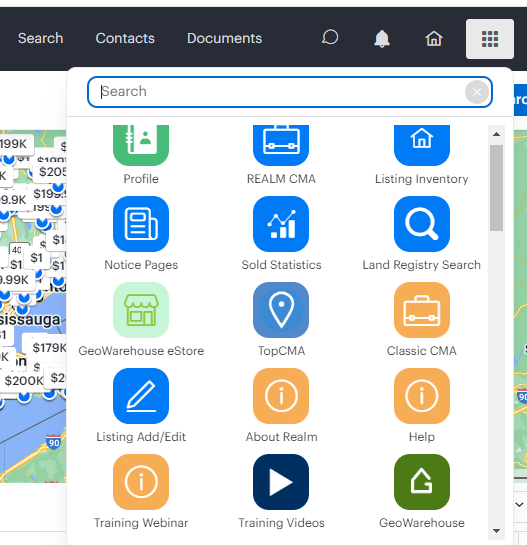Open the Contacts nav item
Image resolution: width=527 pixels, height=545 pixels.
point(125,38)
